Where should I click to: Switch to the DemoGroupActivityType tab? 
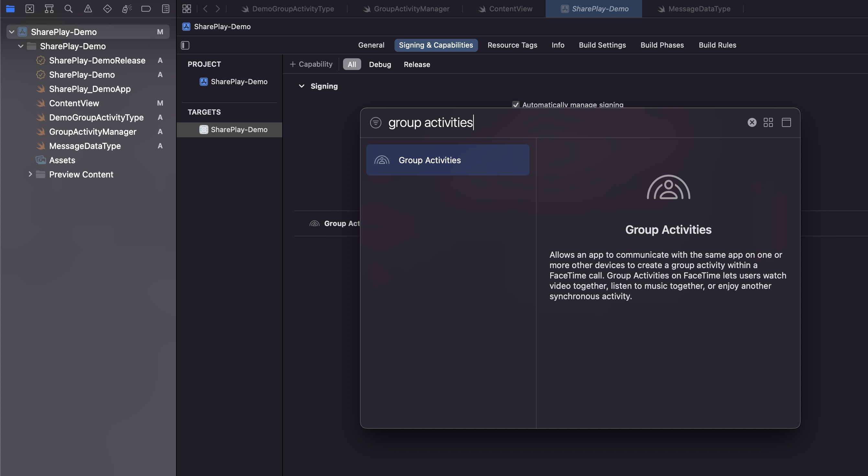288,9
